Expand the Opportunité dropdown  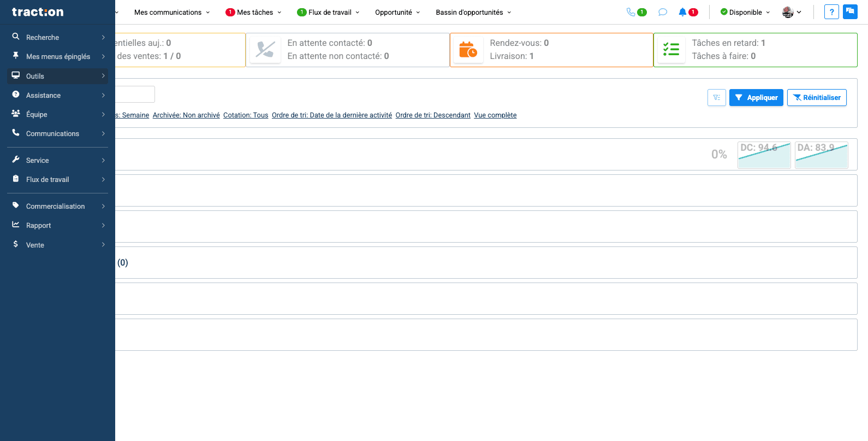(397, 12)
